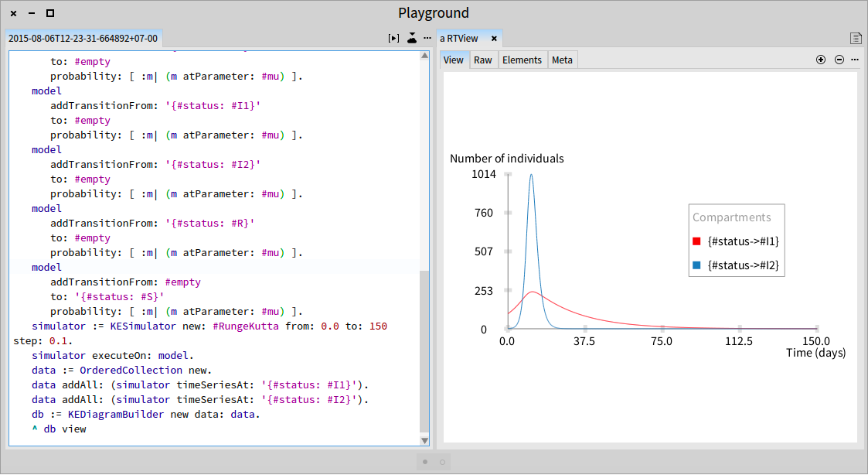Click the Do it and go play icon
This screenshot has height=475, width=868.
pos(393,38)
